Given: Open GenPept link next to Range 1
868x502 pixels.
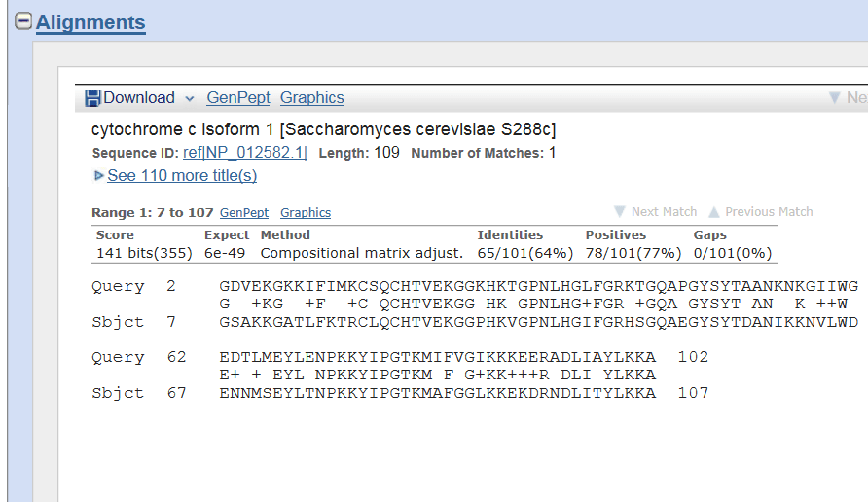Looking at the screenshot, I should click(243, 213).
